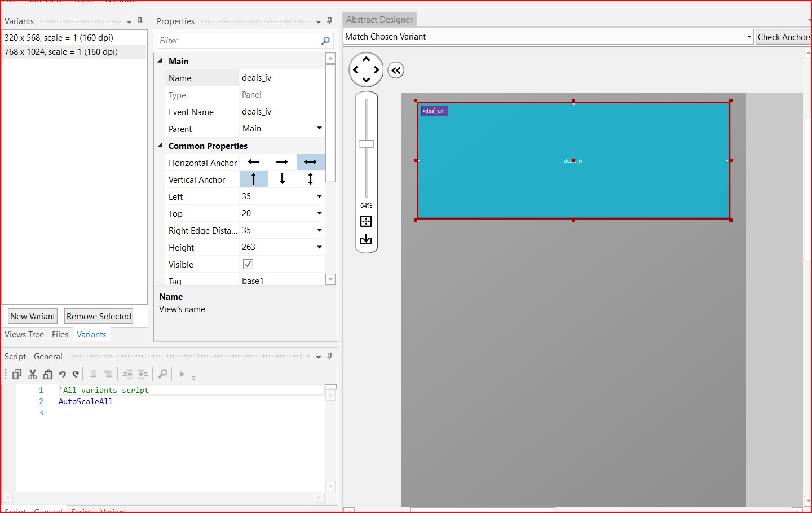This screenshot has width=812, height=513.
Task: Click the New Variant button
Action: 33,317
